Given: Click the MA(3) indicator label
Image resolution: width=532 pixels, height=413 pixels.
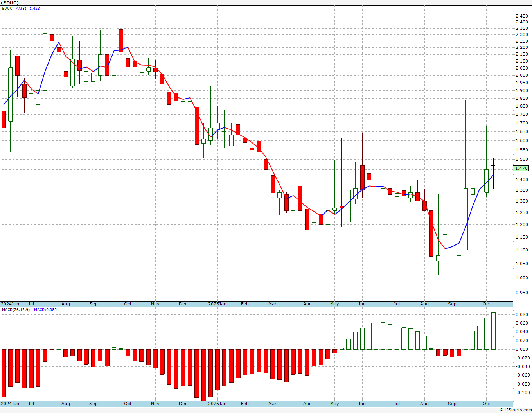Looking at the screenshot, I should pos(21,8).
